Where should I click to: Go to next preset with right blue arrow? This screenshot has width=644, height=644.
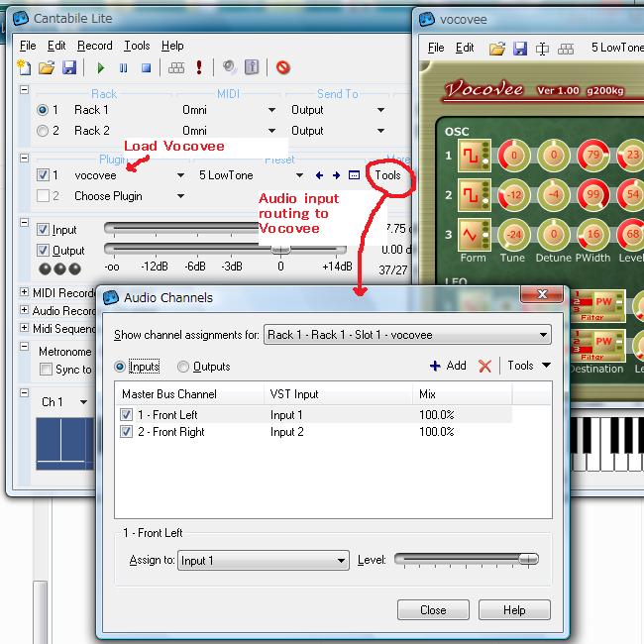click(x=337, y=175)
